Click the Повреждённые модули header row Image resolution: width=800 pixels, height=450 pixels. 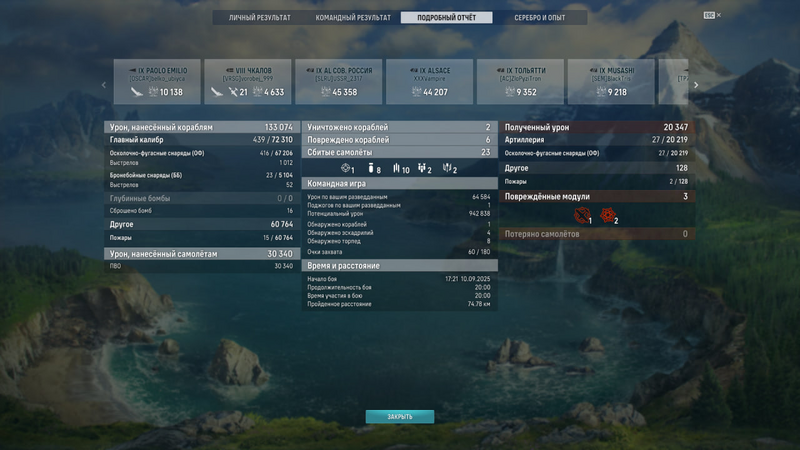coord(597,196)
